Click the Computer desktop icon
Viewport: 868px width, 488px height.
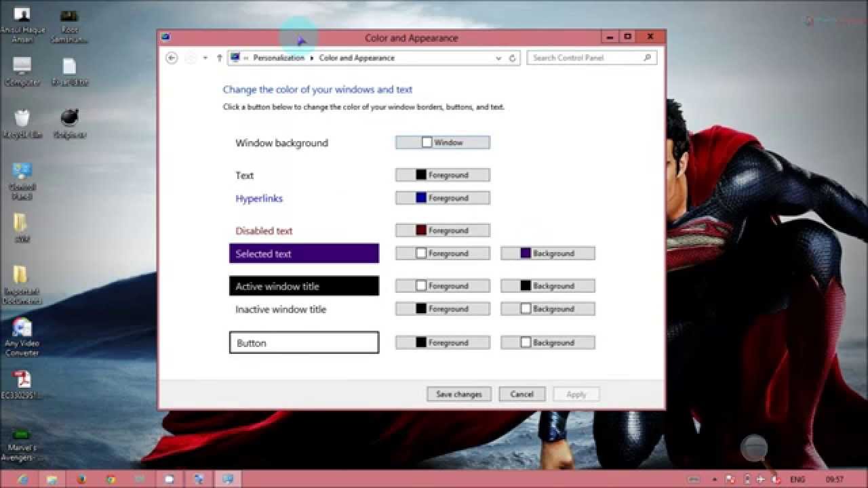click(x=22, y=72)
